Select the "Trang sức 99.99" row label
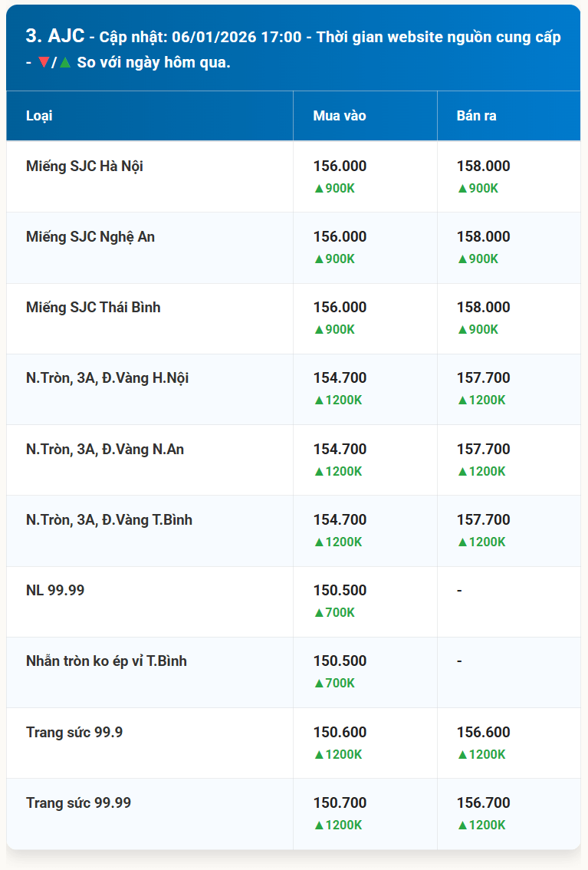Screen dimensions: 588x870 pos(79,802)
